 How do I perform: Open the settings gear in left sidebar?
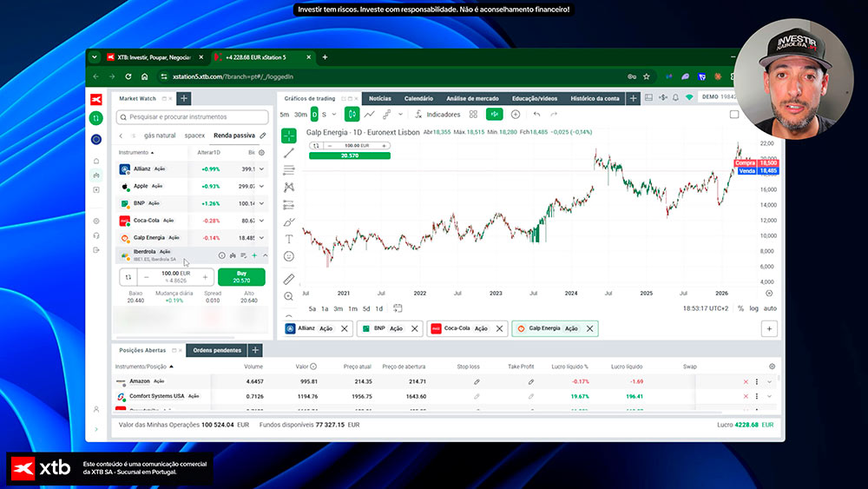[96, 221]
